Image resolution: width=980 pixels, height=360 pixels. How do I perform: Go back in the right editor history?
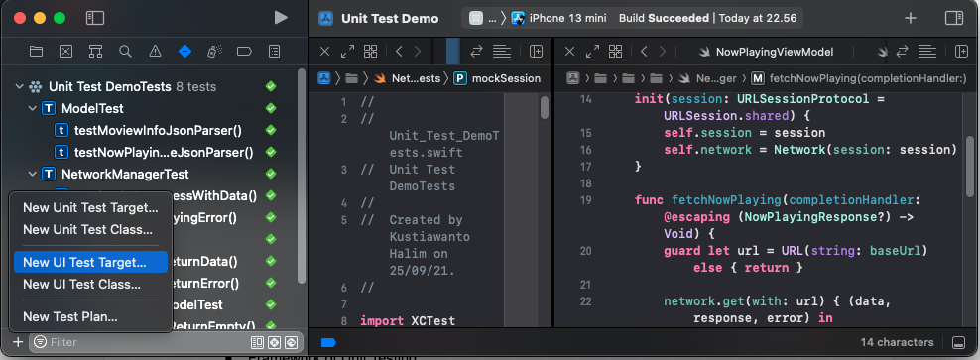coord(644,52)
